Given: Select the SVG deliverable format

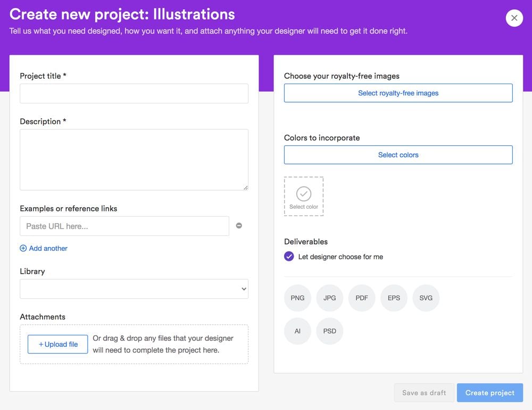Looking at the screenshot, I should [x=426, y=298].
